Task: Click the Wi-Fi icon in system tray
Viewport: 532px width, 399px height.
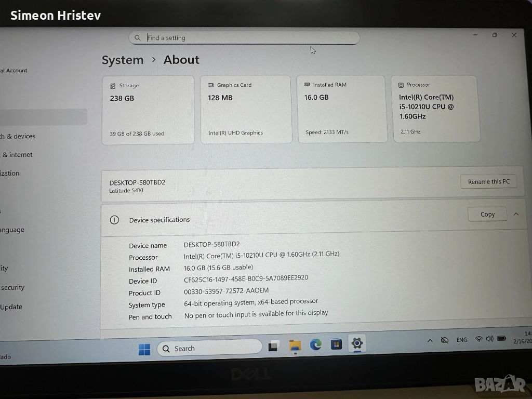Action: click(x=478, y=339)
